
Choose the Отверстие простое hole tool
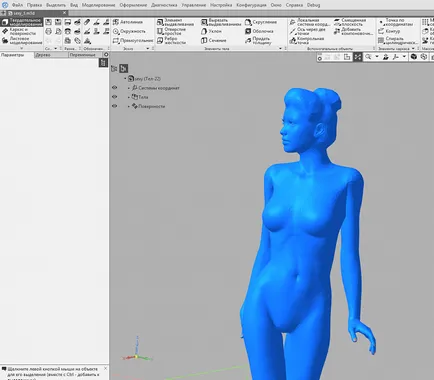point(172,31)
